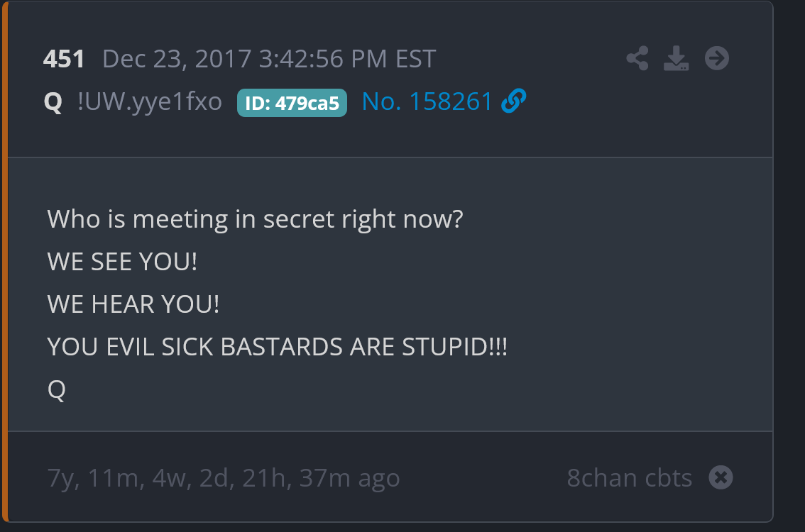Click the Q signature in post body

coord(57,390)
